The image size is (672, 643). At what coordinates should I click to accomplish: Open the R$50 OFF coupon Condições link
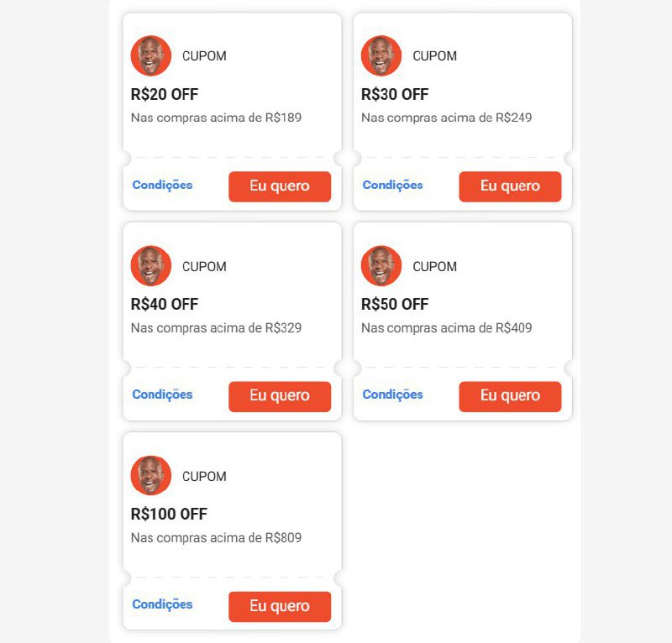(x=392, y=395)
